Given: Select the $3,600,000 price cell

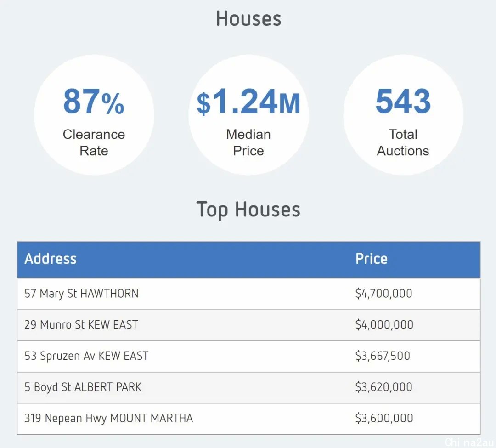Looking at the screenshot, I should 384,418.
